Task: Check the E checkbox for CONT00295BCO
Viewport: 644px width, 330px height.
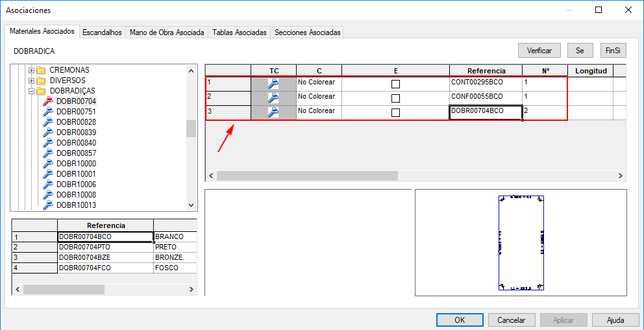Action: (x=395, y=84)
